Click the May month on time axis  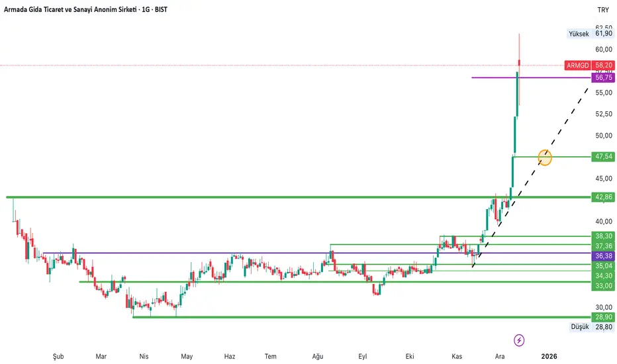(x=187, y=356)
